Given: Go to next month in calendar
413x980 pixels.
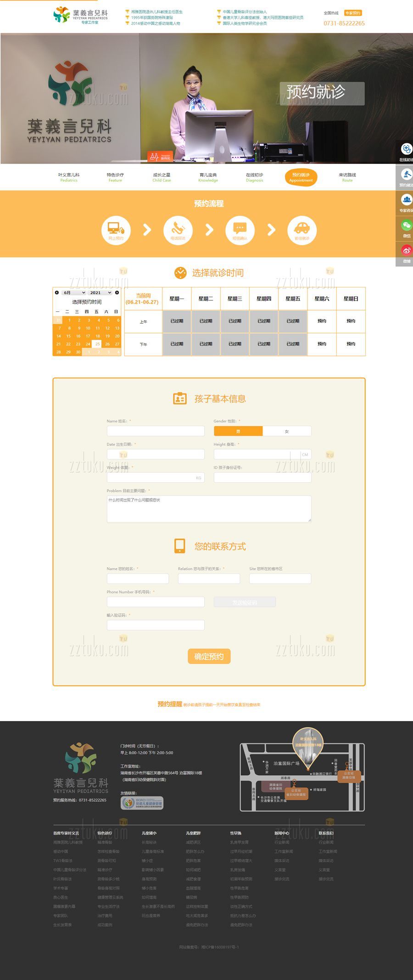Looking at the screenshot, I should pyautogui.click(x=117, y=293).
